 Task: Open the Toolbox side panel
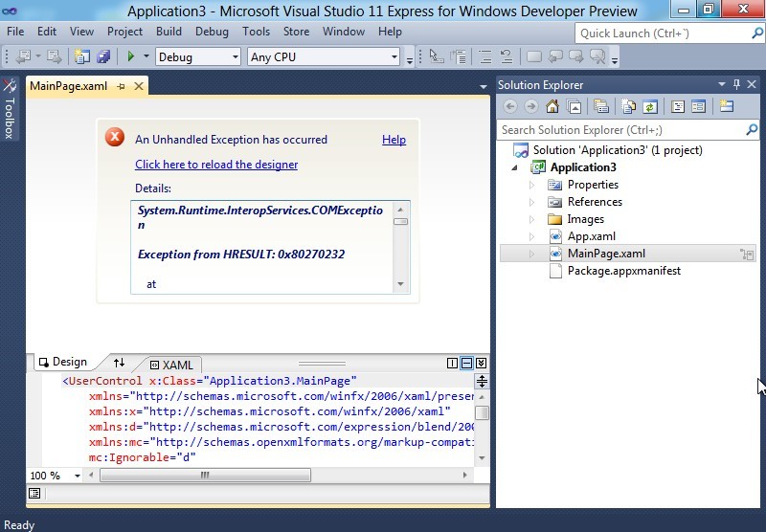click(10, 109)
